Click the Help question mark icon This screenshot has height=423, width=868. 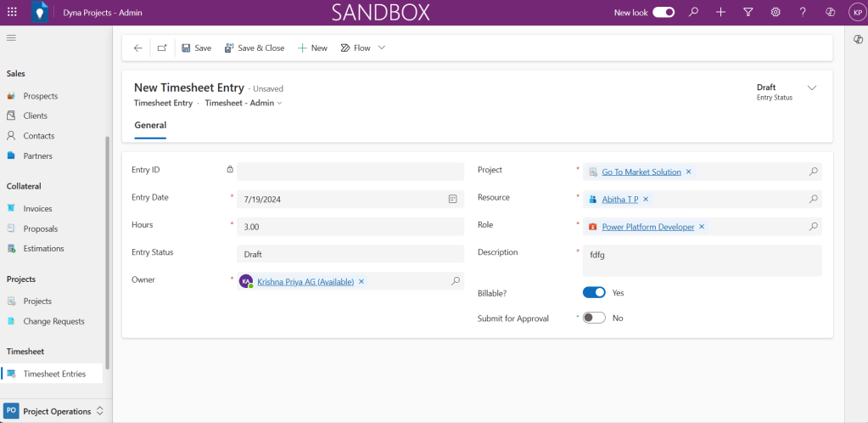[803, 13]
